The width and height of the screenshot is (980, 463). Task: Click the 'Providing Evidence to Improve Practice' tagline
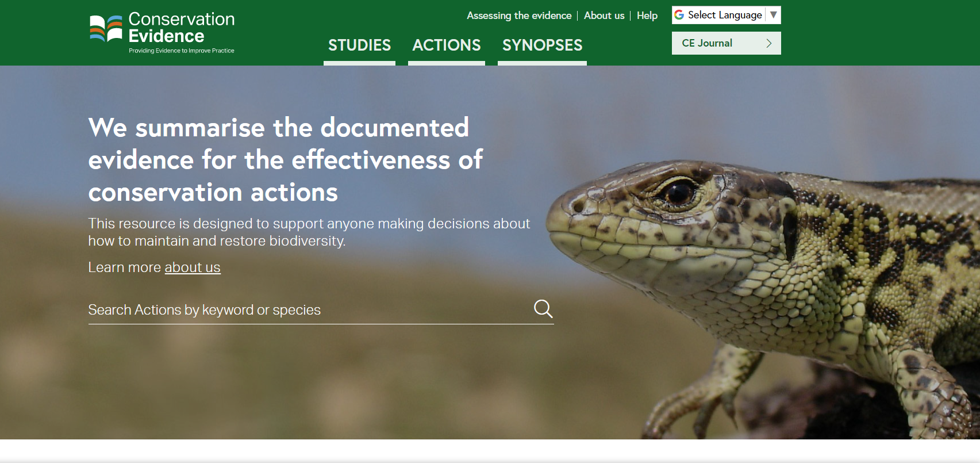[x=182, y=51]
